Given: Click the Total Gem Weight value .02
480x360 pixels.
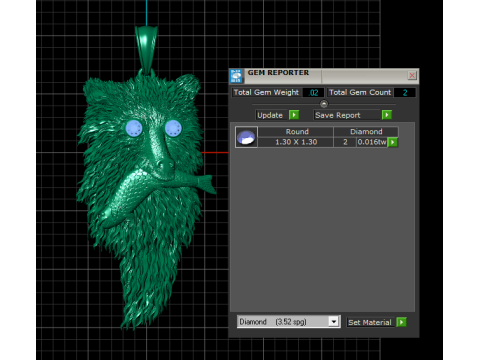Looking at the screenshot, I should point(314,93).
